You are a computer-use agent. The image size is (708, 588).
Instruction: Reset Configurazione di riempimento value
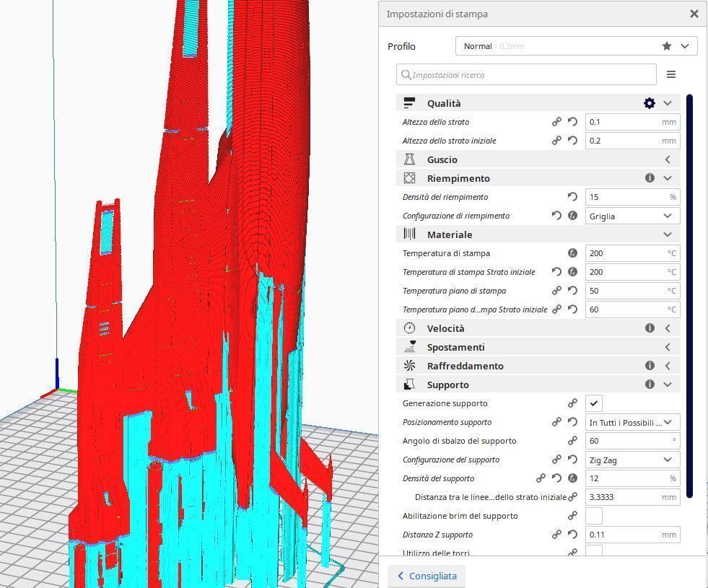coord(556,216)
